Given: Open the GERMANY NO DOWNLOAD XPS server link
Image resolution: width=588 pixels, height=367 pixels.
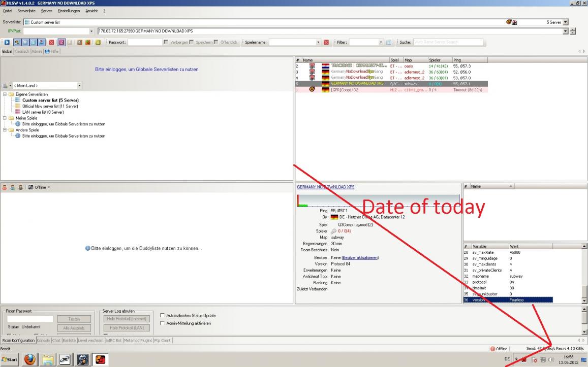Looking at the screenshot, I should (x=325, y=187).
